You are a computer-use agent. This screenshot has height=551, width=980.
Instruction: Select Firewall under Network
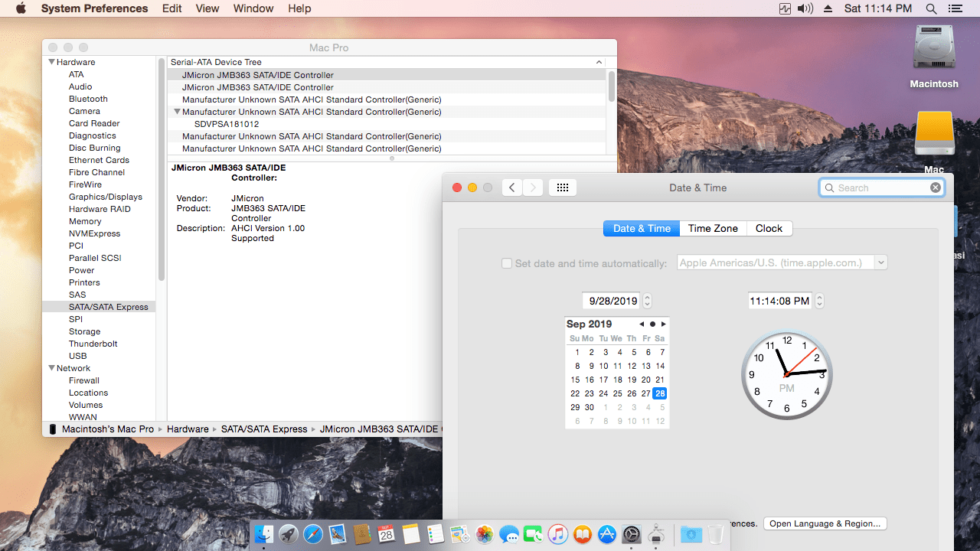[x=84, y=380]
